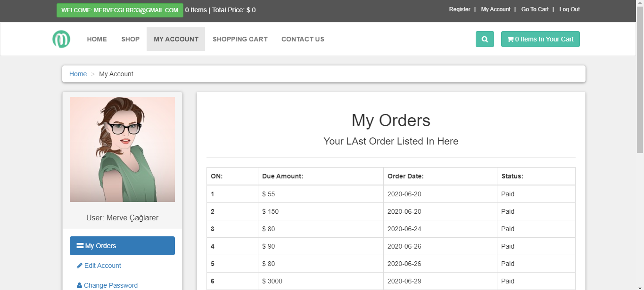
Task: Click the pencil icon next to Edit Account
Action: [x=80, y=265]
